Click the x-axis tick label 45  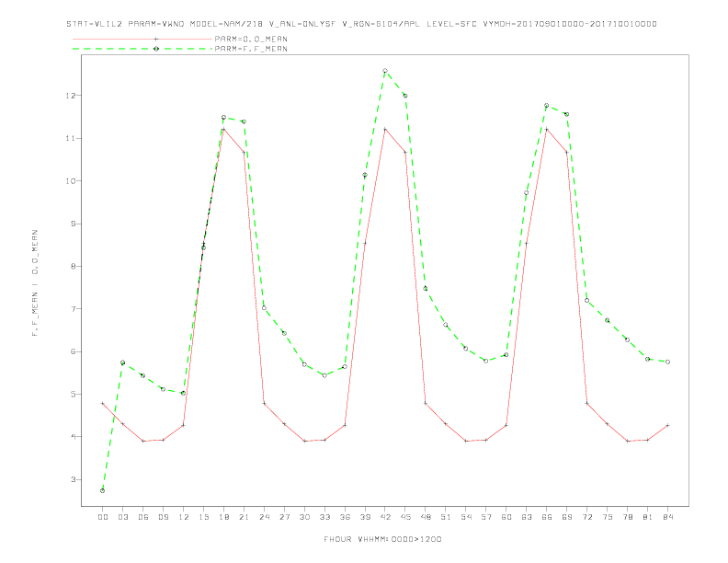click(405, 517)
